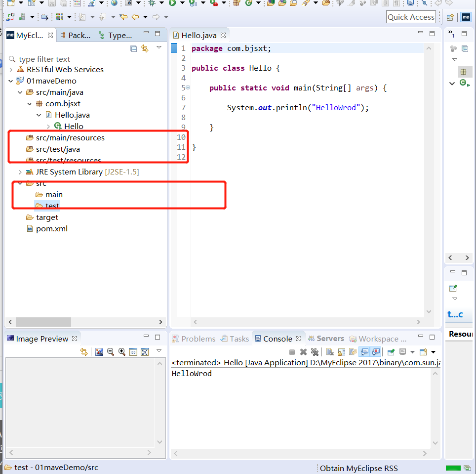Viewport: 476px width, 474px height.
Task: Click the green Run button icon
Action: point(172,3)
